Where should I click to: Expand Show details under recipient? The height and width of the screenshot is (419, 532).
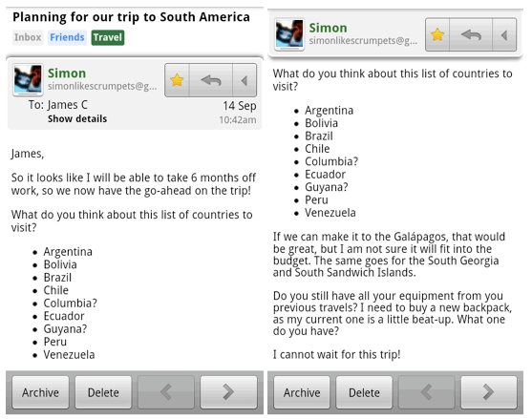[77, 118]
